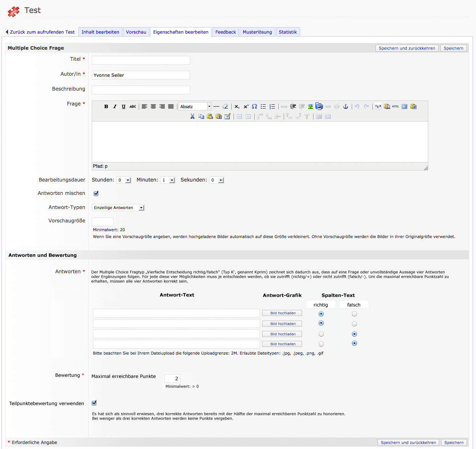Open the Musterlösung tab

tap(257, 32)
